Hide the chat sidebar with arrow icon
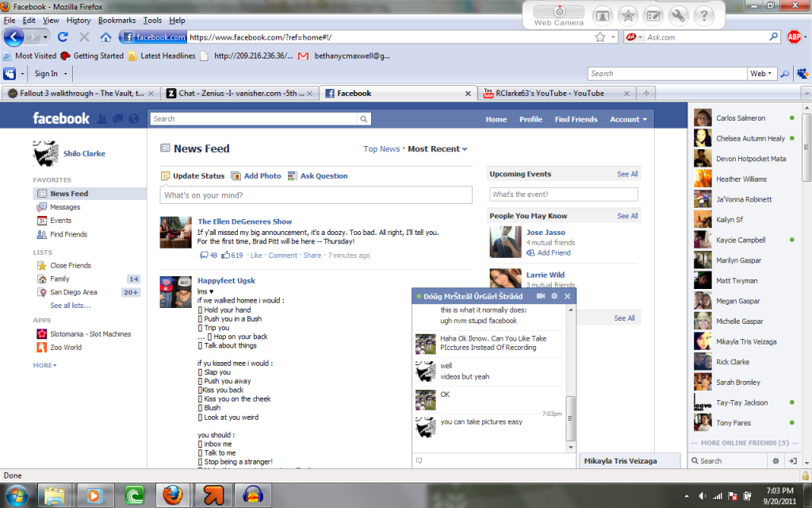Screen dimensions: 812x508 click(x=792, y=461)
